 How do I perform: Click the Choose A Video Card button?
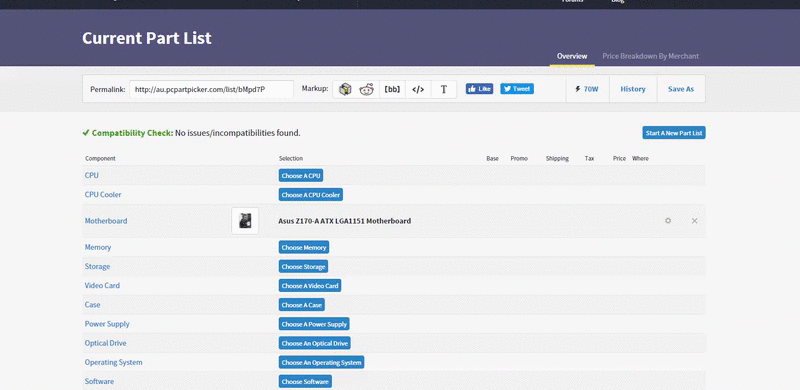coord(310,285)
